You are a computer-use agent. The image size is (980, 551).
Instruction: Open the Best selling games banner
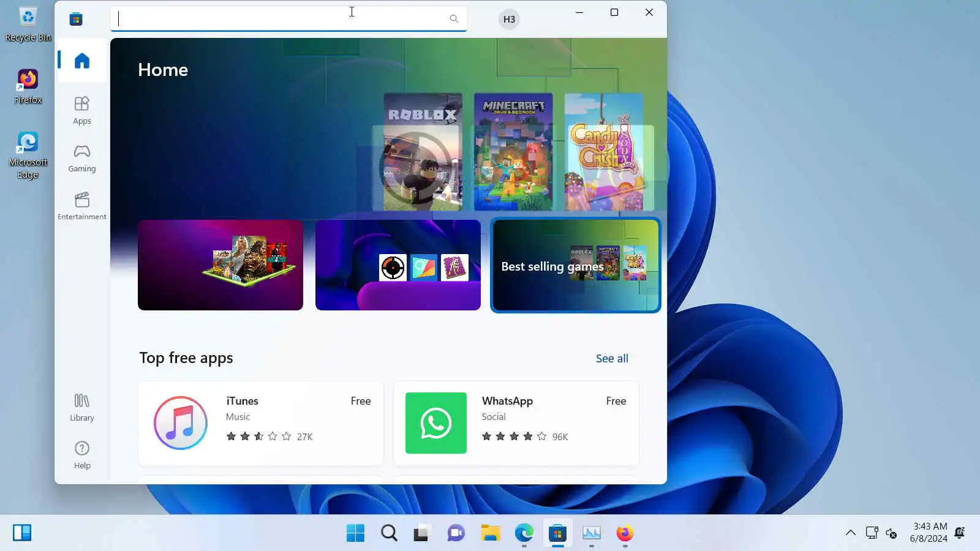point(576,265)
